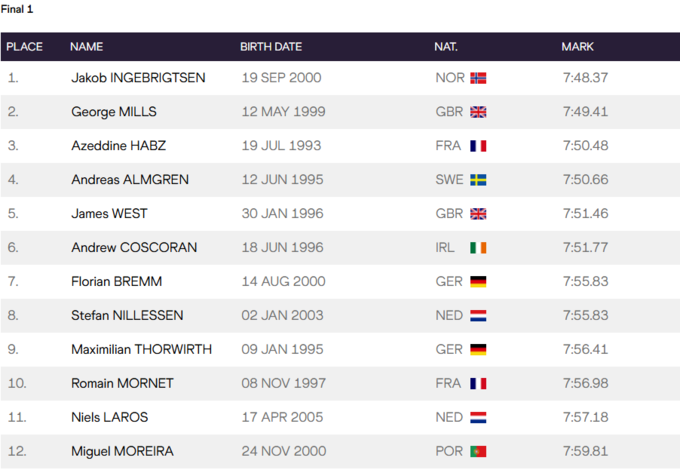The height and width of the screenshot is (473, 680).
Task: Select the Final 1 heading
Action: 17,9
